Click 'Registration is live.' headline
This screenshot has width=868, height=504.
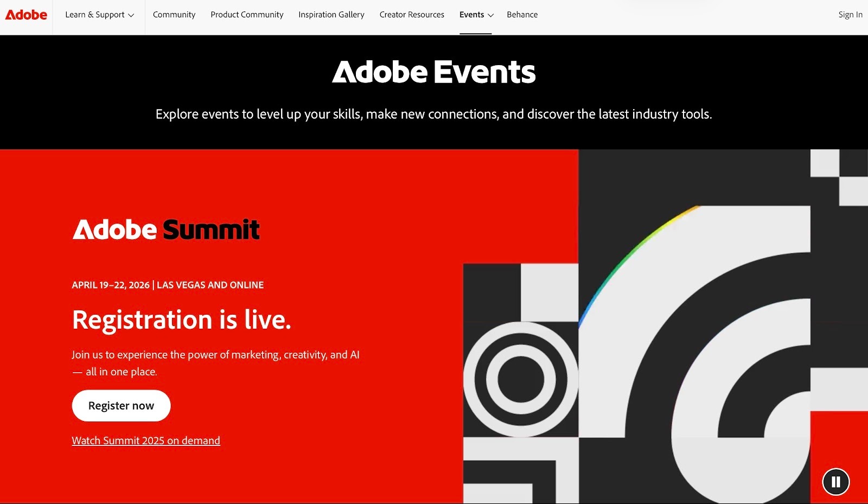(x=182, y=320)
